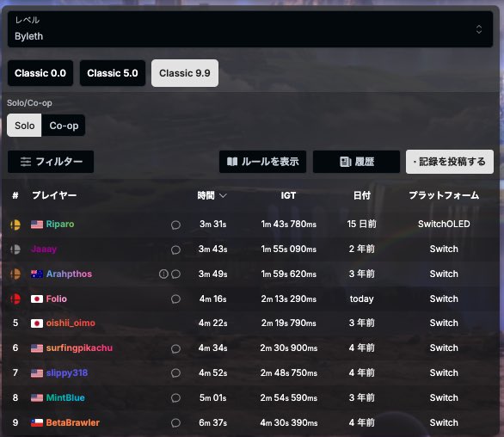
Task: Click IGT value 2m 48s 750ms
Action: point(289,373)
